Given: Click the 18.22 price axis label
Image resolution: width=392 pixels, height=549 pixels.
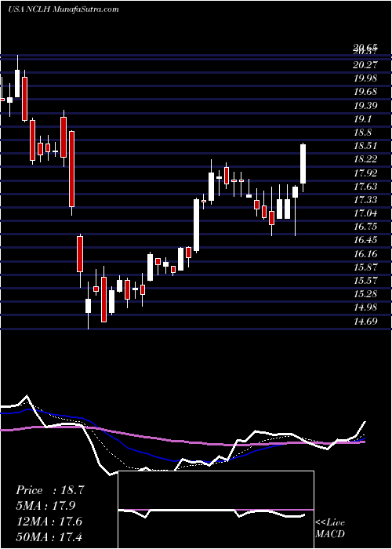Looking at the screenshot, I should [x=365, y=159].
